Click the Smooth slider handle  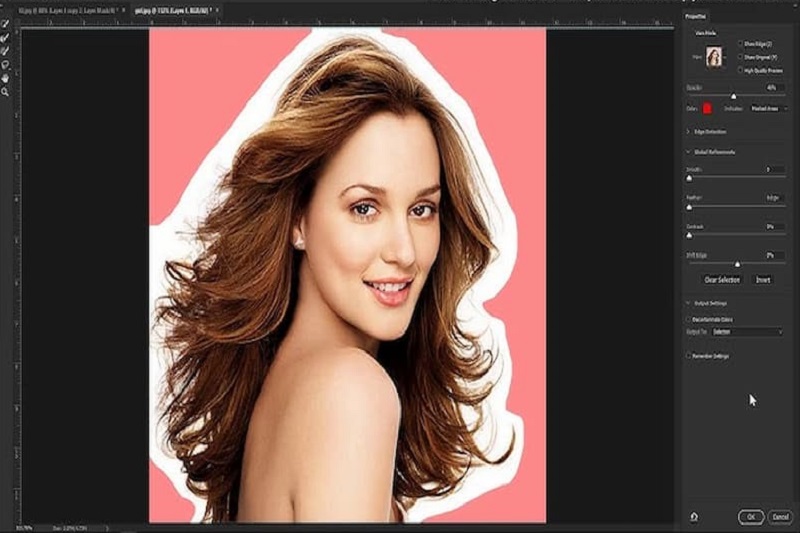pos(689,179)
